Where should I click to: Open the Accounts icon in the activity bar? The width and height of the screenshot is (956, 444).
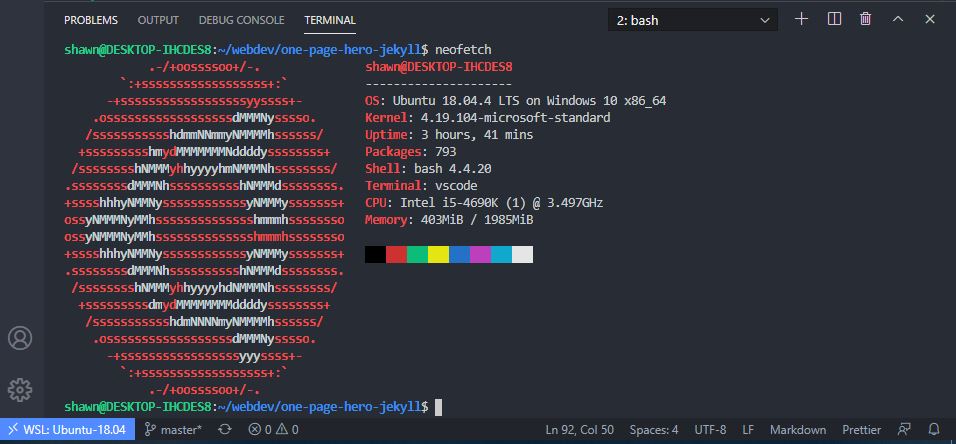[19, 338]
